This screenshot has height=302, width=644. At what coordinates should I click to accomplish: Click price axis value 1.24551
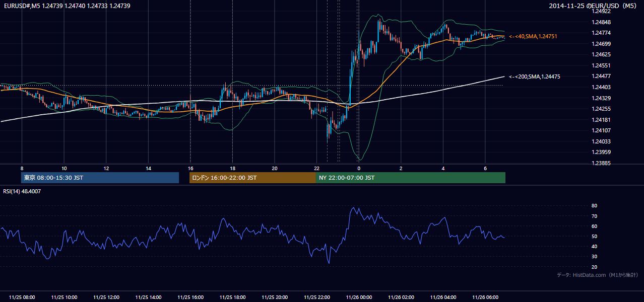(x=601, y=65)
